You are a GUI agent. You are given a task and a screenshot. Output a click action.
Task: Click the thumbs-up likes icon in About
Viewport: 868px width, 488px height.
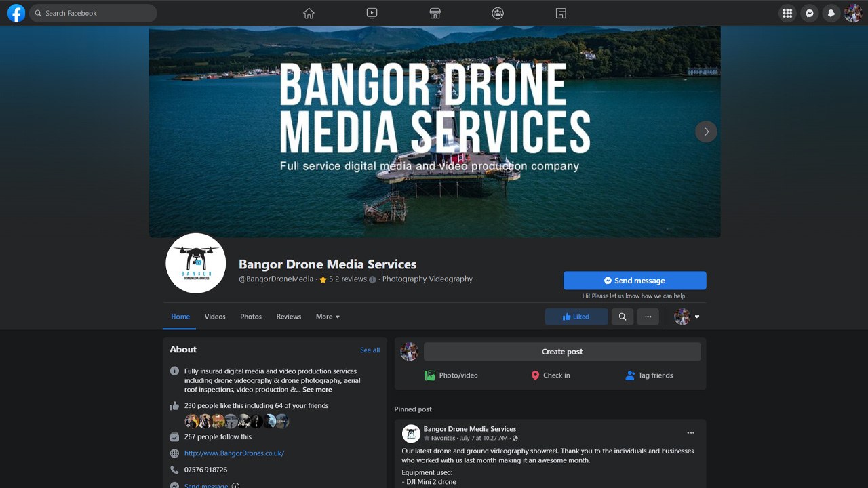[x=174, y=406]
